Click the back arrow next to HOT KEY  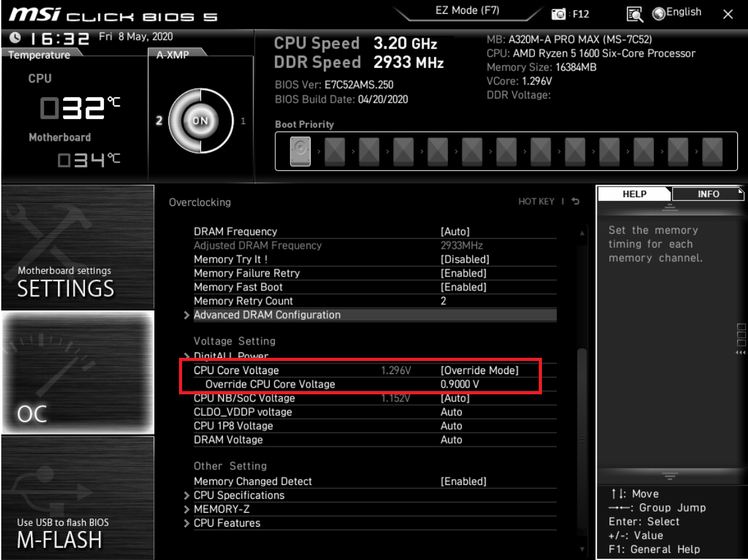[x=576, y=202]
